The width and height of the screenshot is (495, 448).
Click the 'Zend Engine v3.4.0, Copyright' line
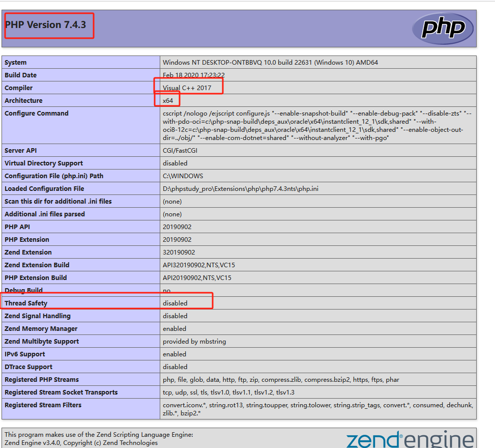pos(81,442)
